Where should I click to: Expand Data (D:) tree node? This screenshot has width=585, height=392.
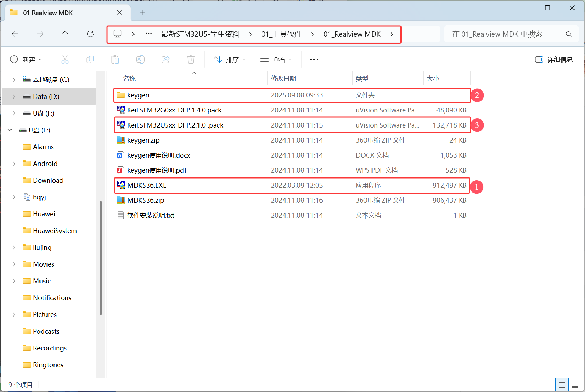pyautogui.click(x=14, y=96)
